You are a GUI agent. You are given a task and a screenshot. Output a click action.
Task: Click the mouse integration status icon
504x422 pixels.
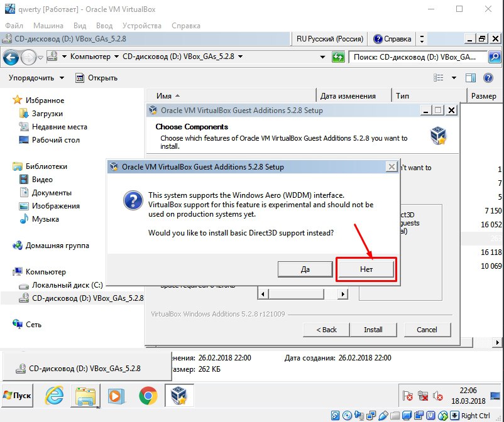442,416
